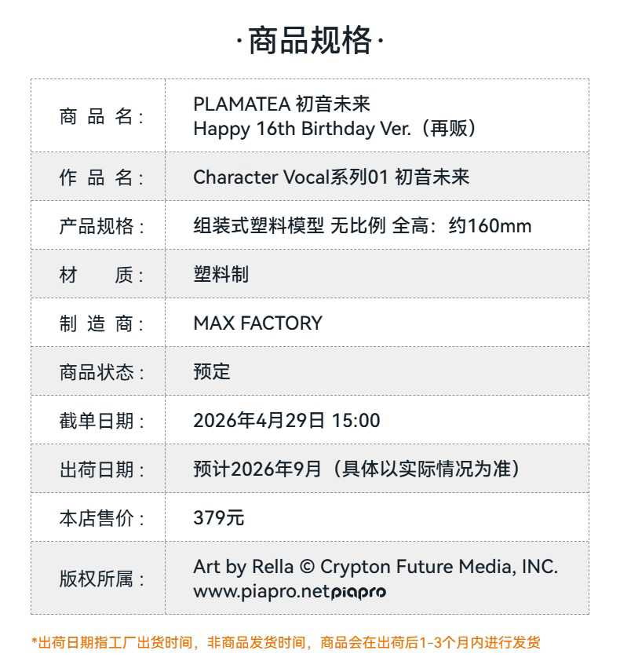Click the Art by Rella copyright text
Viewport: 620px width, 672px height.
point(375,567)
